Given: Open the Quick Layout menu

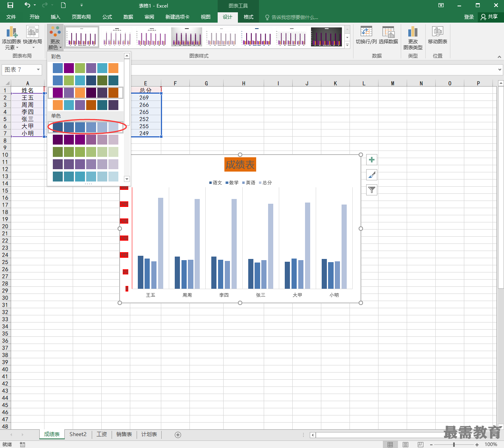Looking at the screenshot, I should 33,38.
